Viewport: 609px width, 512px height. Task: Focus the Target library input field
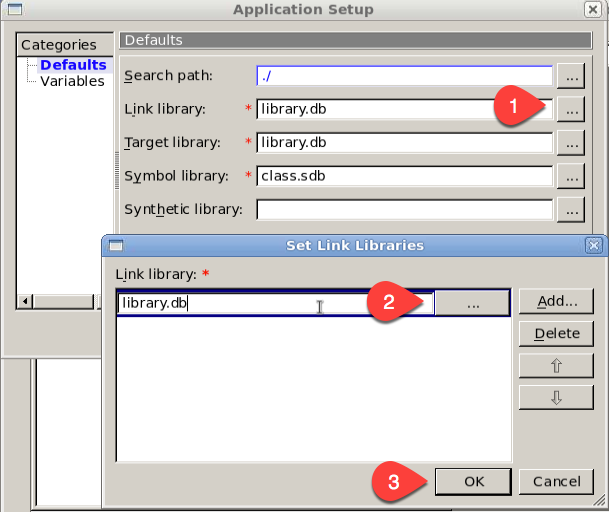pos(404,143)
